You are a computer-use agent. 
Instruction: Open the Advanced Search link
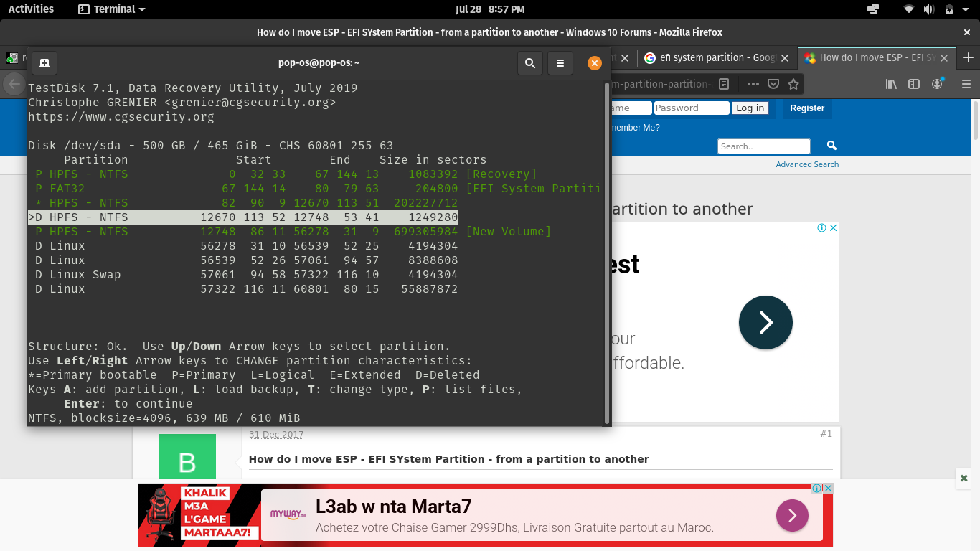(x=807, y=164)
